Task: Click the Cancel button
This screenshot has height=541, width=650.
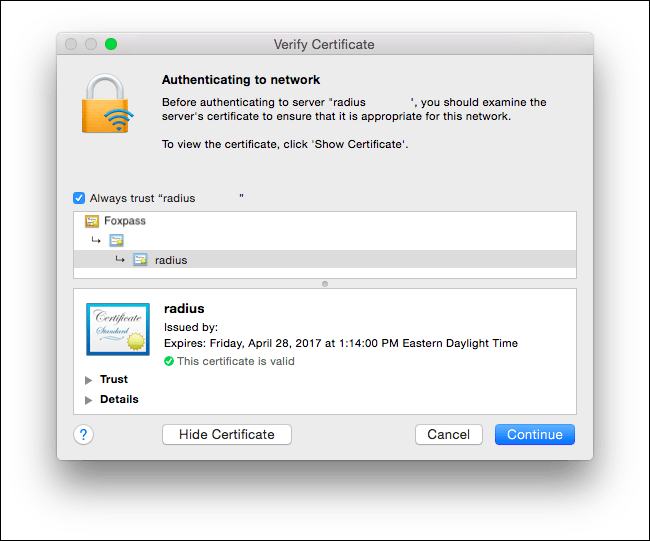Action: tap(449, 434)
